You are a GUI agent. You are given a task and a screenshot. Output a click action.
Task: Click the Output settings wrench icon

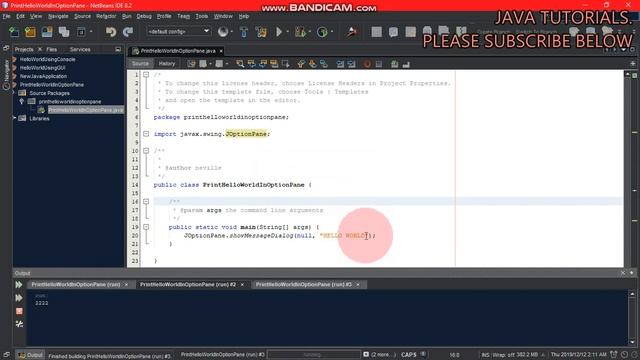pyautogui.click(x=19, y=324)
